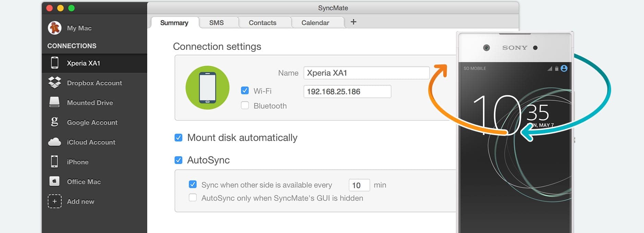Image resolution: width=644 pixels, height=233 pixels.
Task: Enable the Bluetooth connection checkbox
Action: (245, 105)
